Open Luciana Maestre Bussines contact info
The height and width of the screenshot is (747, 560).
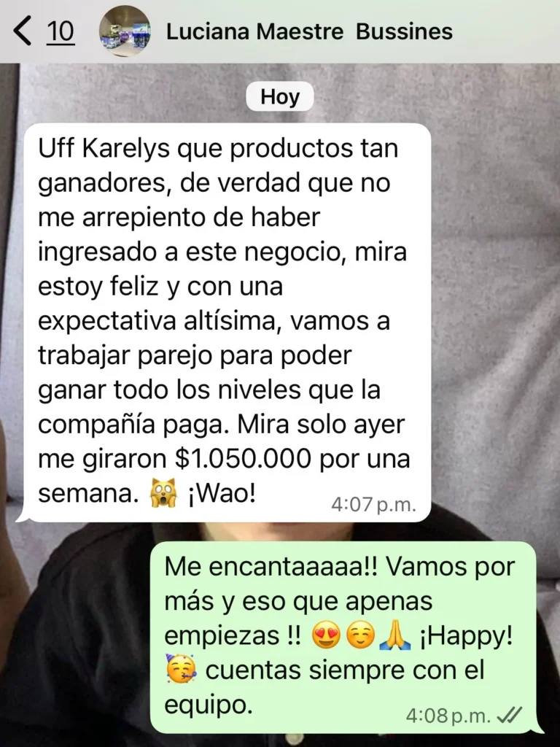[x=309, y=32]
